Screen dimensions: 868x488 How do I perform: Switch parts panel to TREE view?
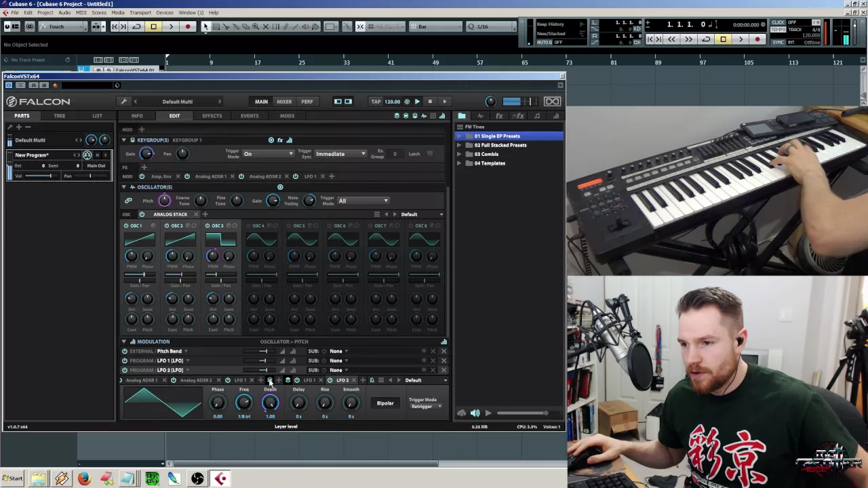click(x=60, y=116)
